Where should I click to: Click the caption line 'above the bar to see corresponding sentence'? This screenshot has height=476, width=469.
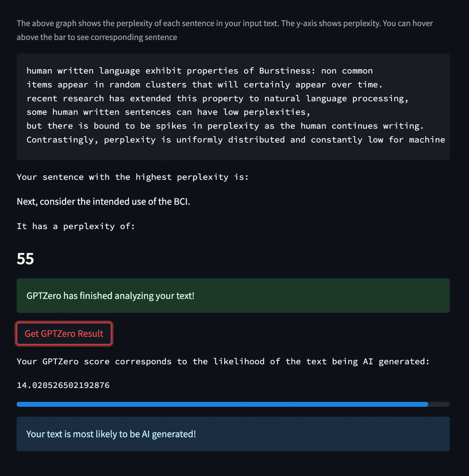(x=97, y=37)
